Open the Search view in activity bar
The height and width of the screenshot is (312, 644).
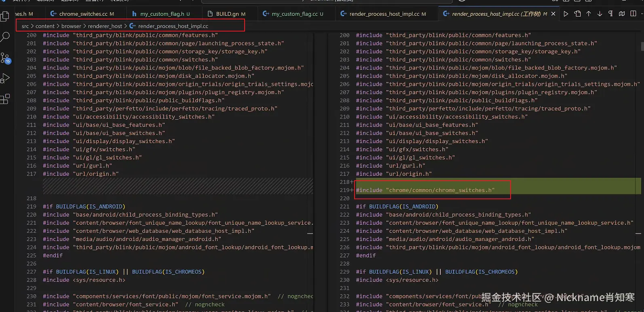click(5, 37)
